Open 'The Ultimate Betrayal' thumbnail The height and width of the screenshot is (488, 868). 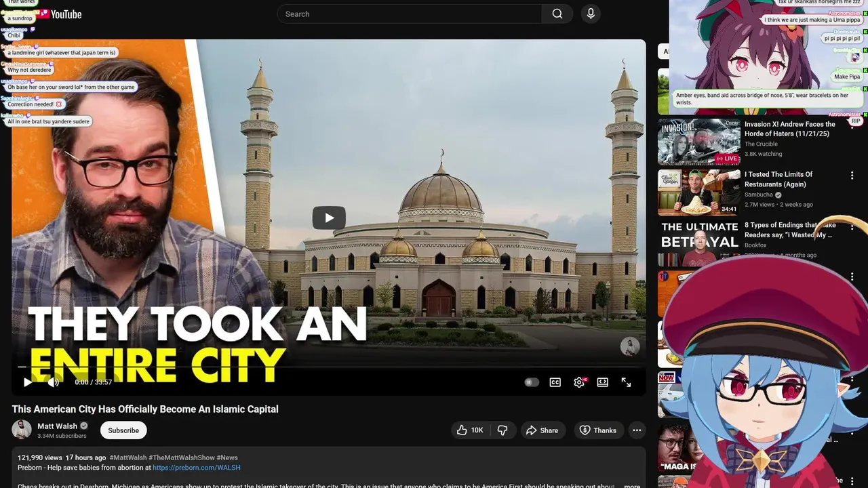coord(698,243)
